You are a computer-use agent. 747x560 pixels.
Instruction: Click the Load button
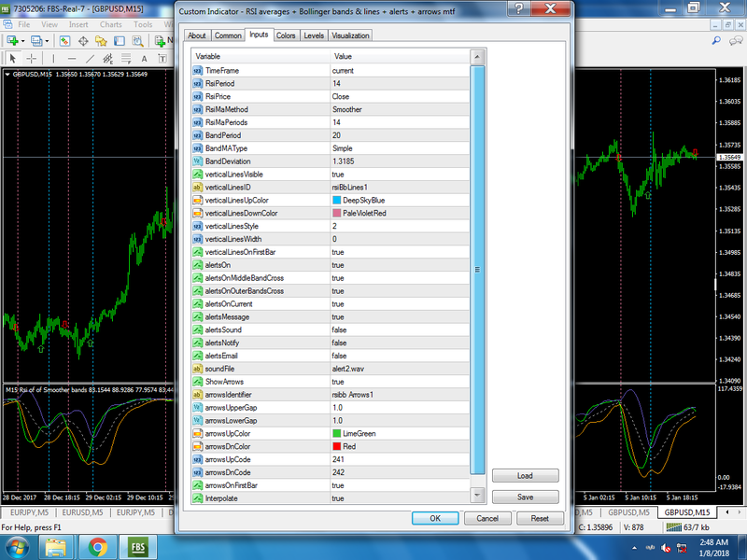525,476
